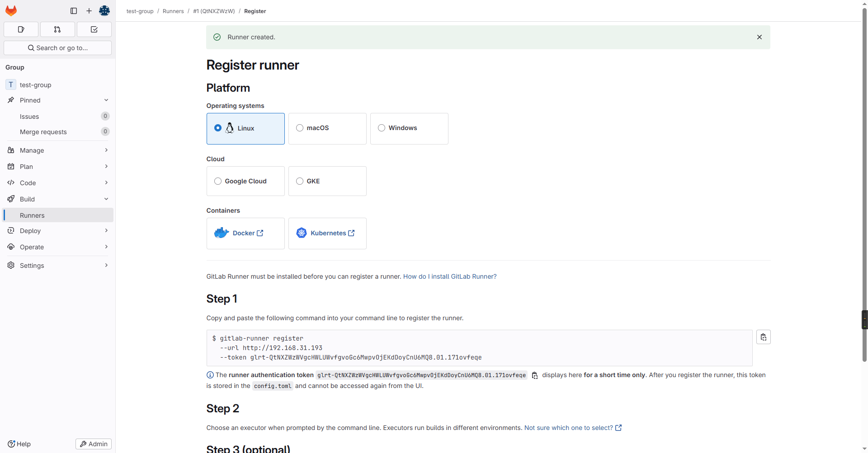Go to Runners breadcrumb
Screen dimensions: 868x453
pyautogui.click(x=173, y=11)
